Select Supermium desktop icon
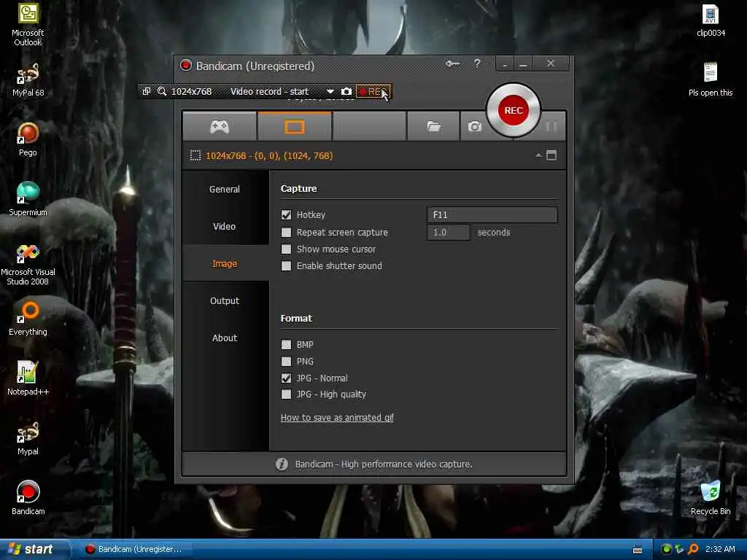747x560 pixels. pyautogui.click(x=28, y=199)
